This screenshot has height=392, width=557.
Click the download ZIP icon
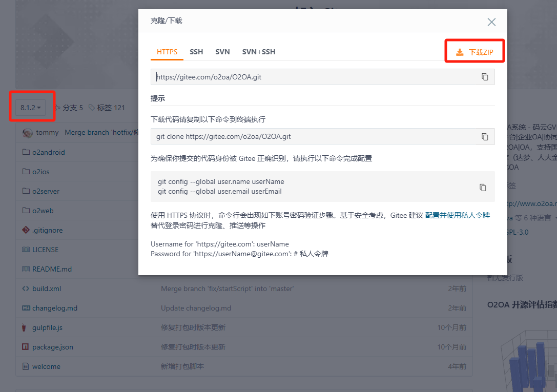(460, 52)
